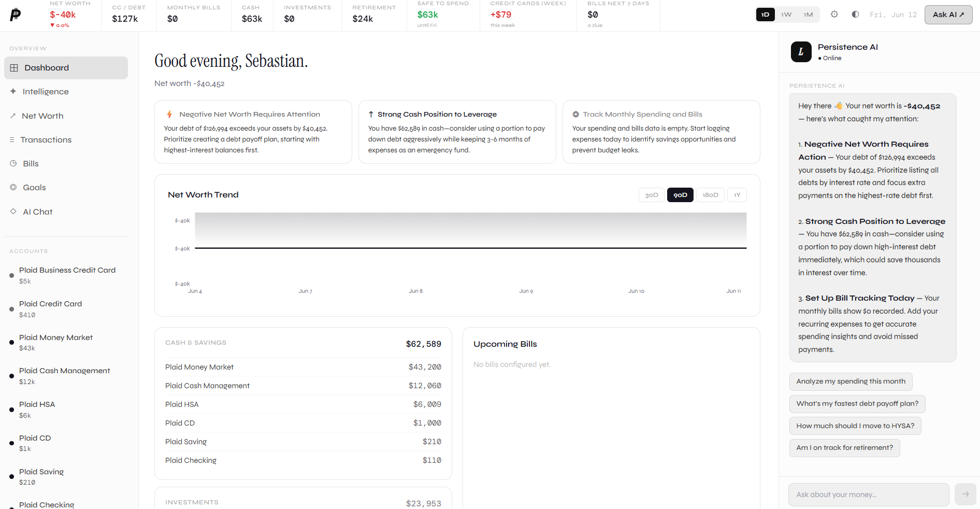This screenshot has height=509, width=980.
Task: Click the Net Worth arrow icon in sidebar
Action: coord(12,116)
